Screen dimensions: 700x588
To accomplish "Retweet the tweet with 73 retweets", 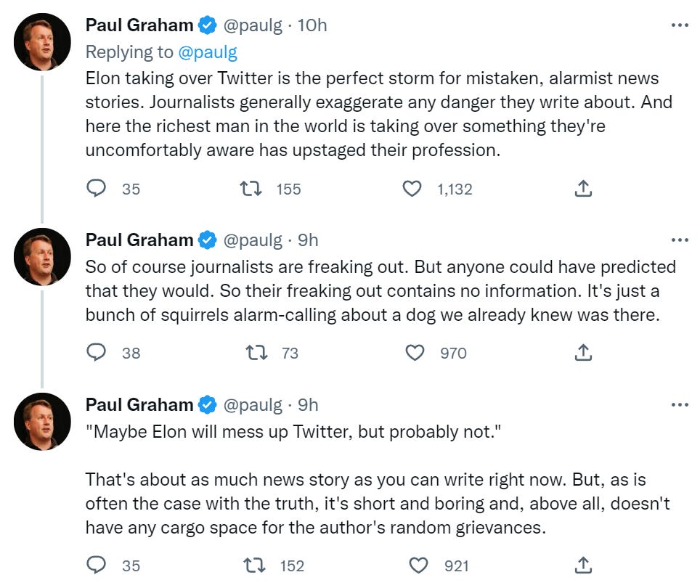I will [x=256, y=353].
